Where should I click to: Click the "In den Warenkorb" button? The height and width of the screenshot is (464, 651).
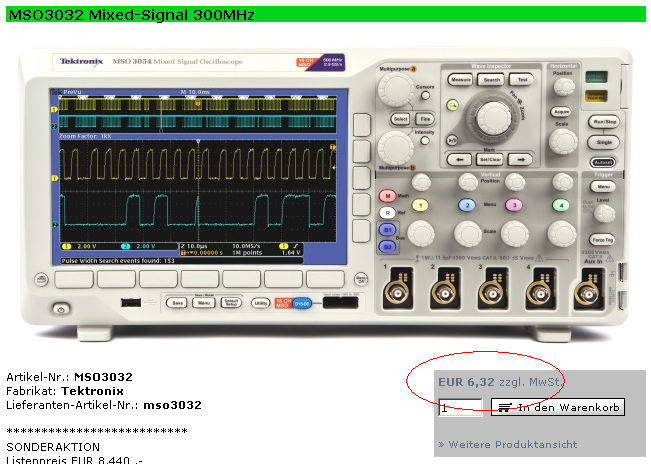point(558,407)
